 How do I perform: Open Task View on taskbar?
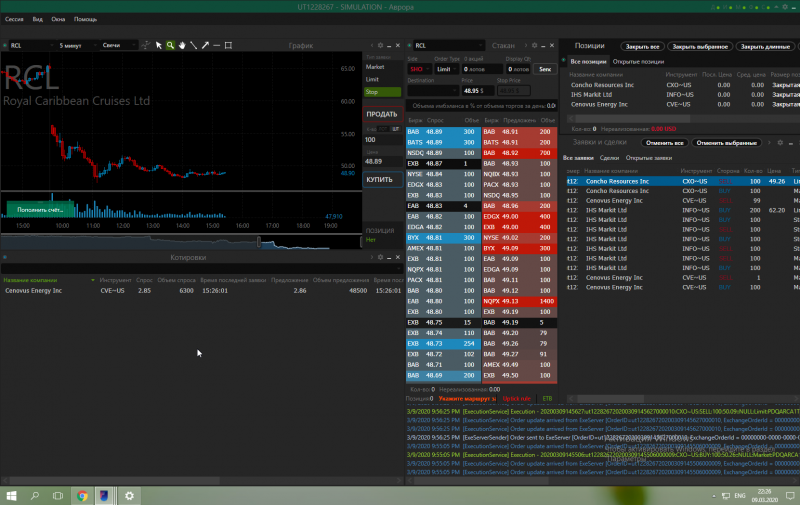pos(58,495)
